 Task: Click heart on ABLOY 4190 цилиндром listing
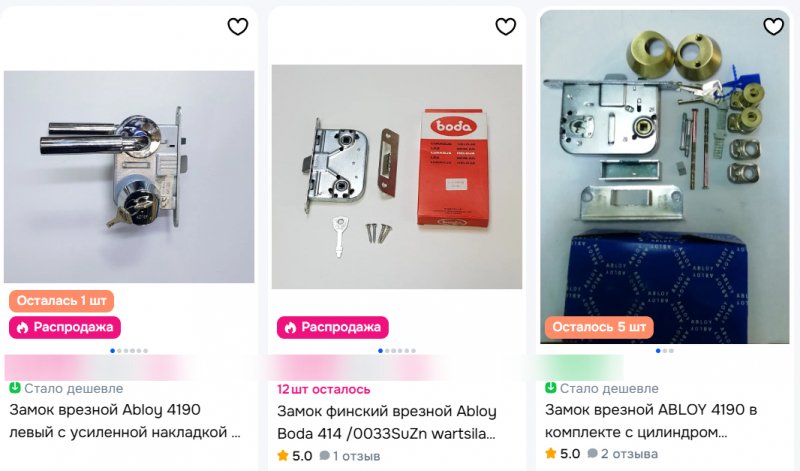773,27
